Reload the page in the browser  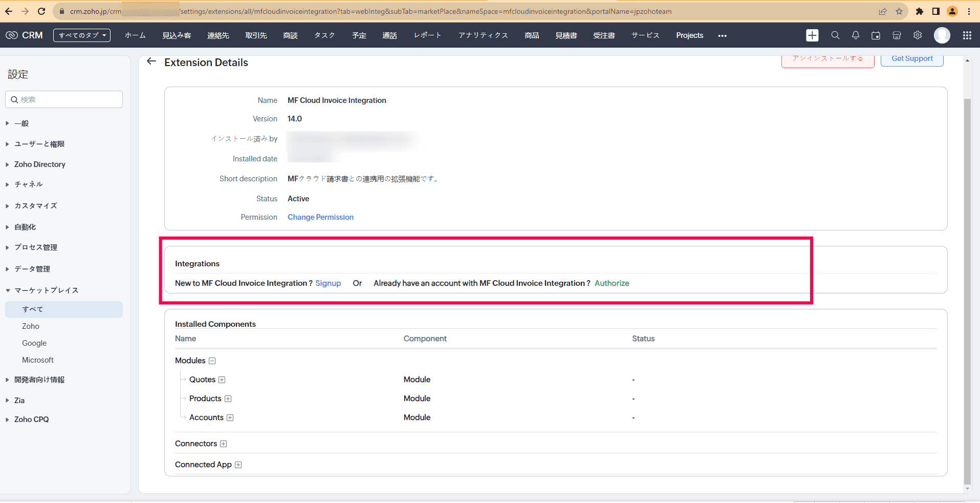[x=41, y=11]
